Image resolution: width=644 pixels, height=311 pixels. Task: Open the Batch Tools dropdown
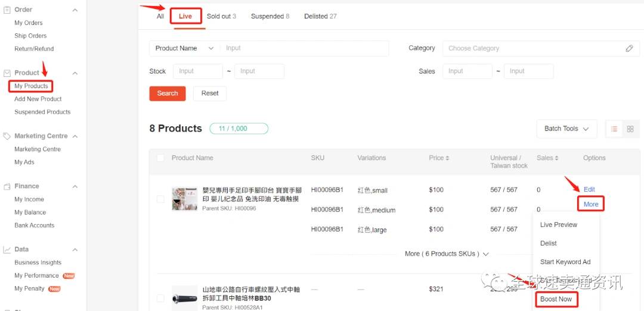566,129
